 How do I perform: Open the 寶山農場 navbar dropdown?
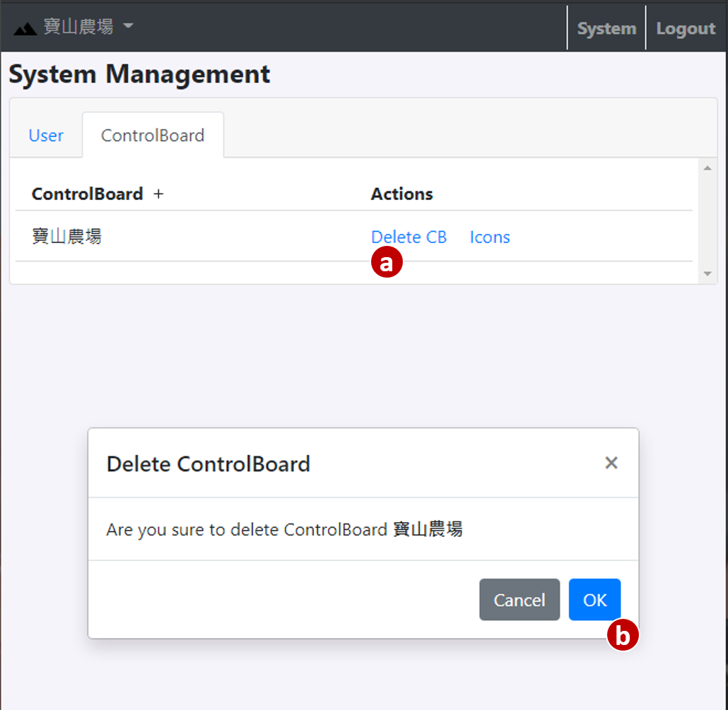(88, 26)
